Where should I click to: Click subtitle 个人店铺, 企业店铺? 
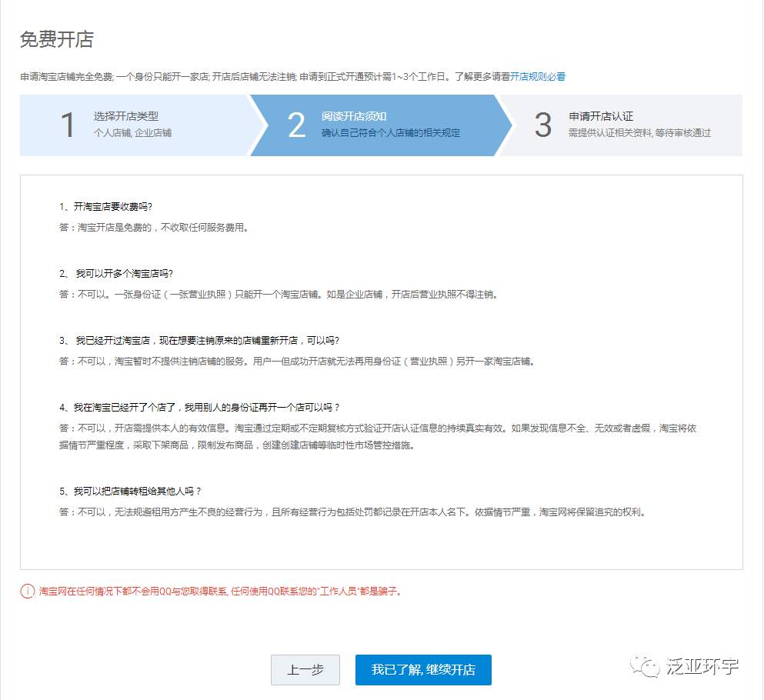click(132, 132)
